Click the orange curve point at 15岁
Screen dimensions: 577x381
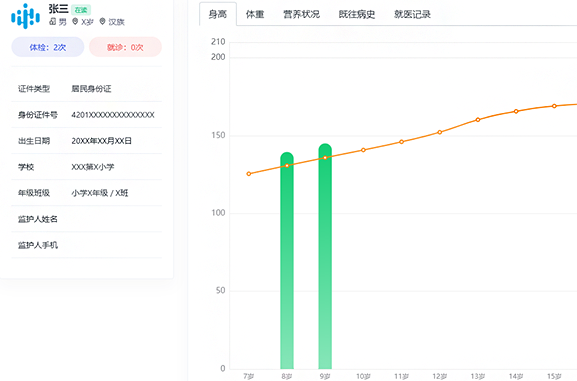tap(554, 106)
